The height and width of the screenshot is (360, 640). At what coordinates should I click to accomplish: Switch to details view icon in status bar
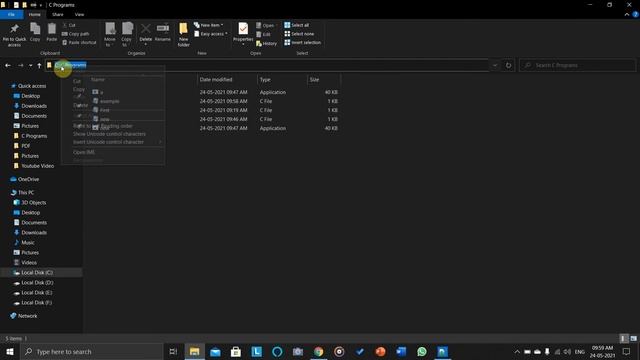(624, 338)
